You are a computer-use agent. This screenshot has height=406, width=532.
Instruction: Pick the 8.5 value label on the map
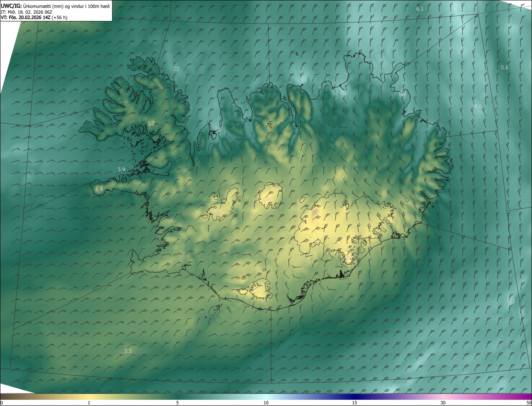point(303,80)
